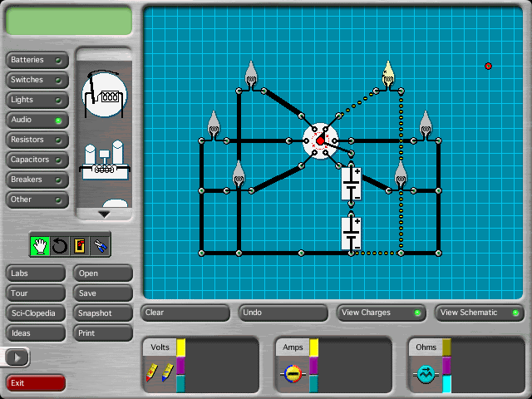Click the yellow Volts range swatch
This screenshot has height=399, width=532.
click(180, 347)
